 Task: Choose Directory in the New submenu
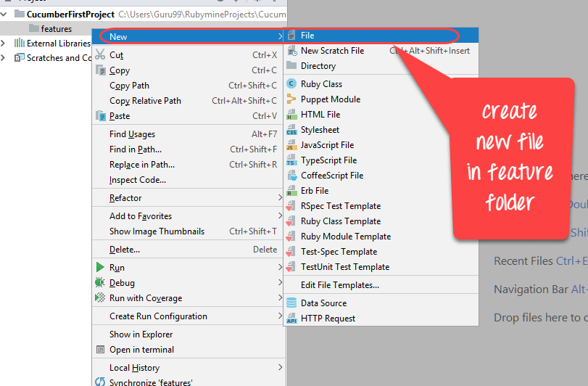click(318, 66)
